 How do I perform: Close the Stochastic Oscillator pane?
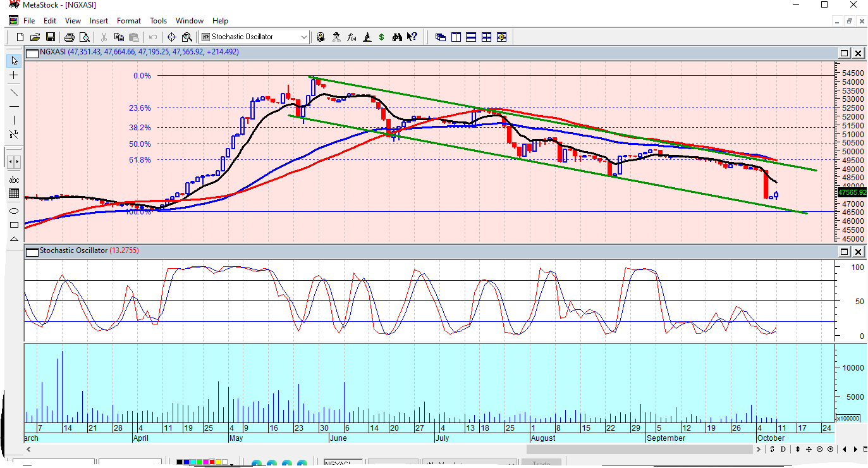tap(858, 252)
